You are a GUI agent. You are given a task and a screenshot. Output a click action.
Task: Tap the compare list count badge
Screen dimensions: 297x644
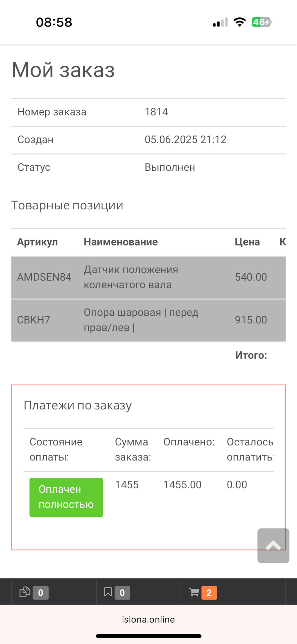click(x=41, y=593)
